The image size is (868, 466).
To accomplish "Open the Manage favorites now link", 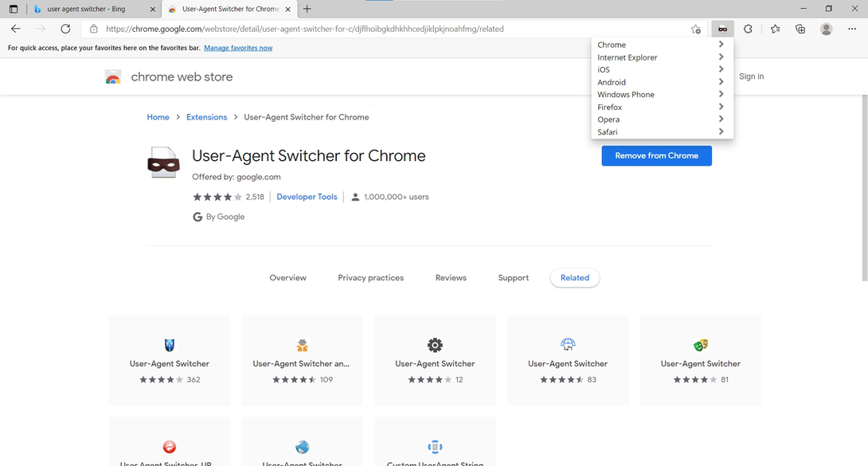I will (238, 48).
